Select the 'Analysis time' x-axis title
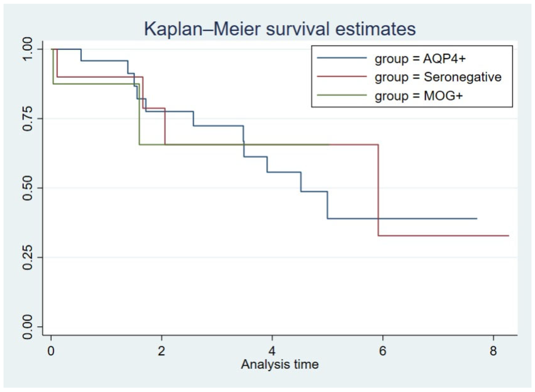This screenshot has width=535, height=392. (280, 364)
